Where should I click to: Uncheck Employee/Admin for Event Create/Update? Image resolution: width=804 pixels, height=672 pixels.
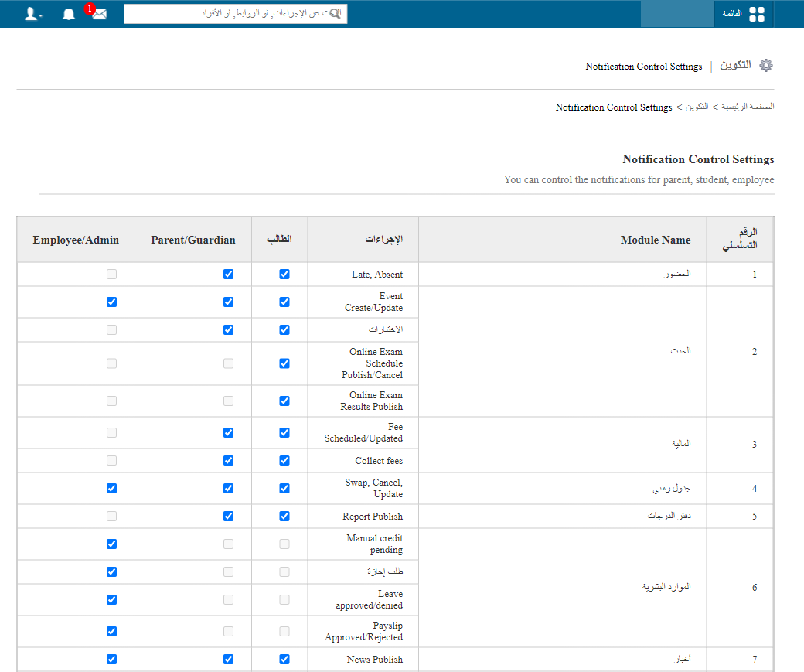tap(111, 302)
